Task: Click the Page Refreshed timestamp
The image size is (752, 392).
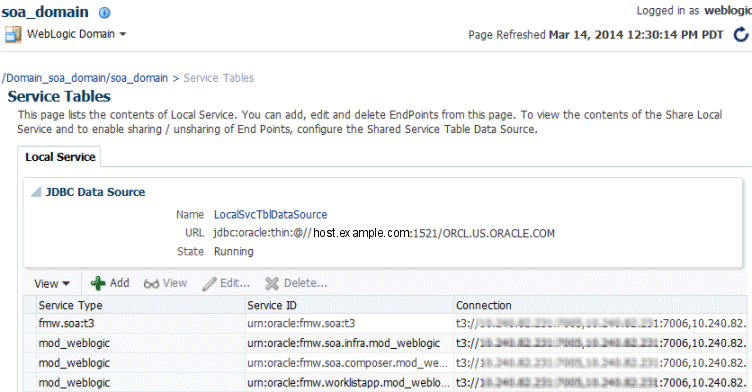Action: tap(636, 35)
